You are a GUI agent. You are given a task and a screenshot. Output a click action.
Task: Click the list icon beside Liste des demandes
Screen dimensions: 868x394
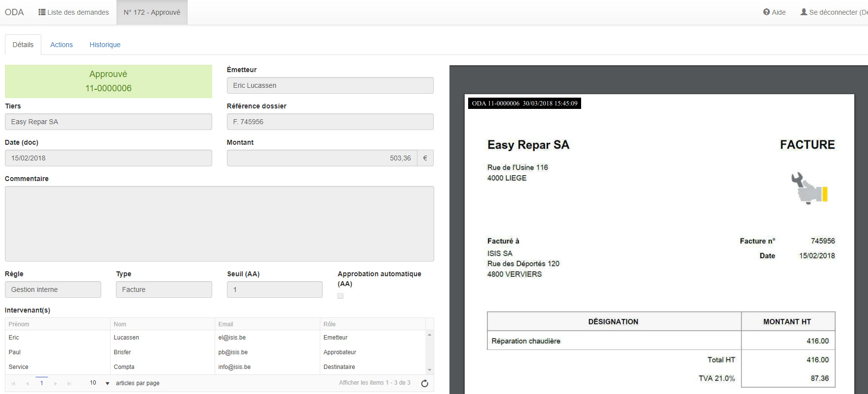click(x=42, y=12)
